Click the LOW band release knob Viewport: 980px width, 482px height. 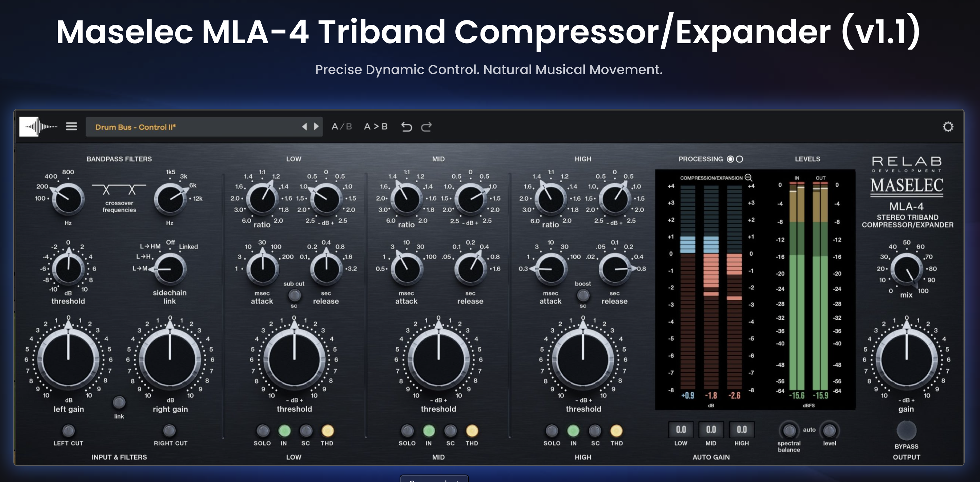[x=326, y=269]
